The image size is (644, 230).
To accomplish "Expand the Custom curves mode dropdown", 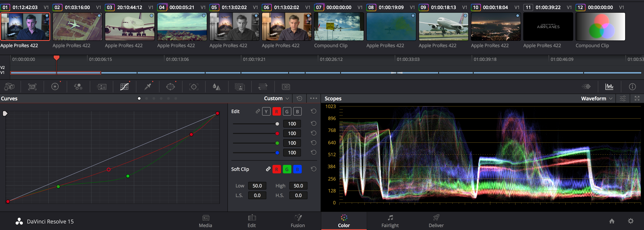I will click(x=276, y=98).
